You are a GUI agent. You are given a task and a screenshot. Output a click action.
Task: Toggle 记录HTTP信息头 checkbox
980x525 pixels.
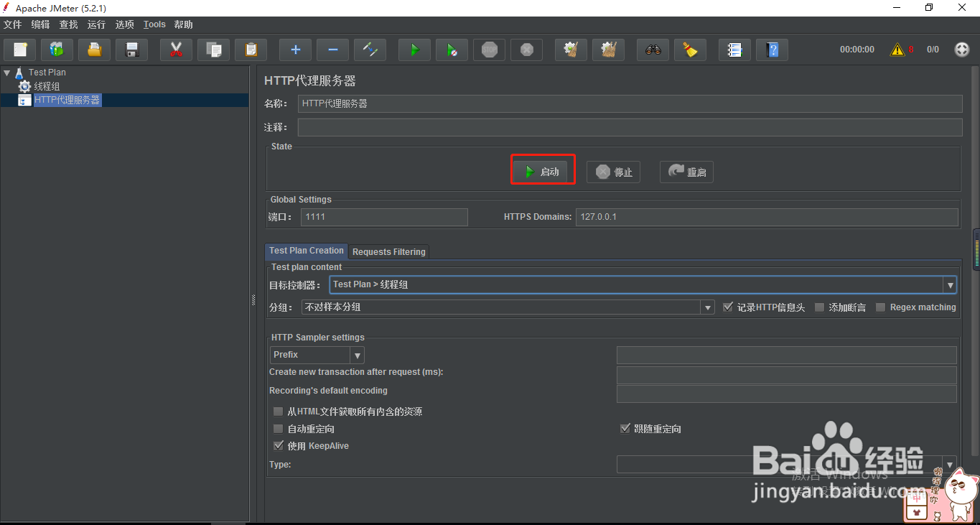pyautogui.click(x=728, y=307)
